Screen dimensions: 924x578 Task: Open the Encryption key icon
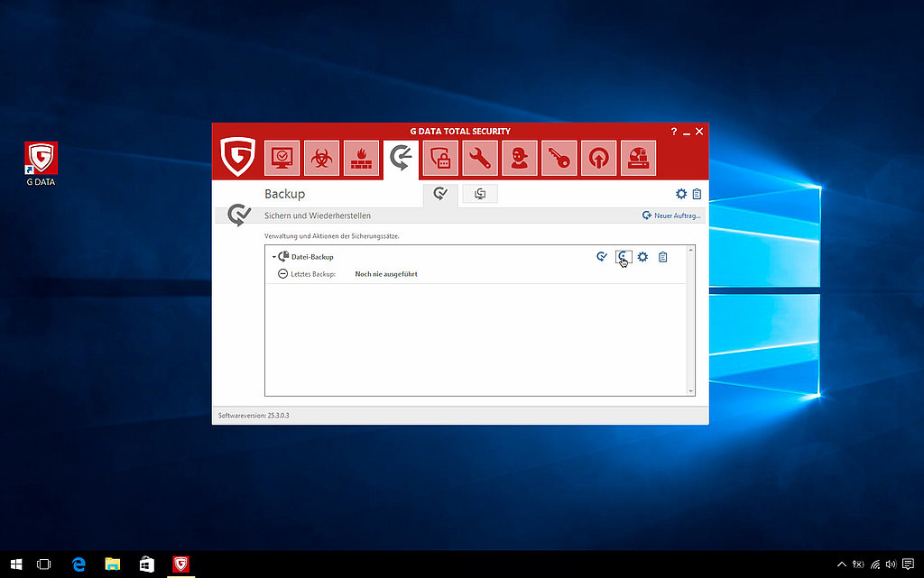[559, 158]
